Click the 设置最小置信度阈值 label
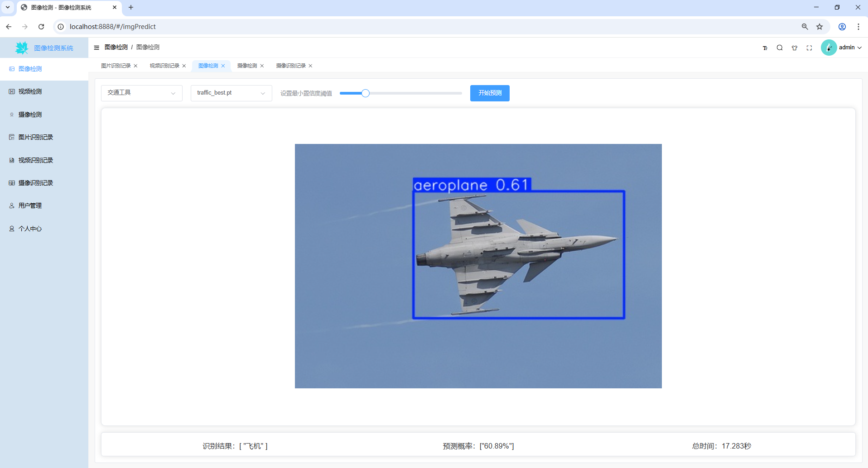Screen dimensions: 868x468 point(306,94)
